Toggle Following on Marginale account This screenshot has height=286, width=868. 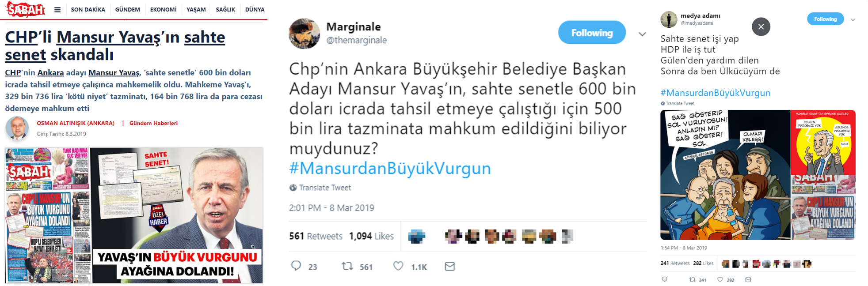(x=592, y=33)
